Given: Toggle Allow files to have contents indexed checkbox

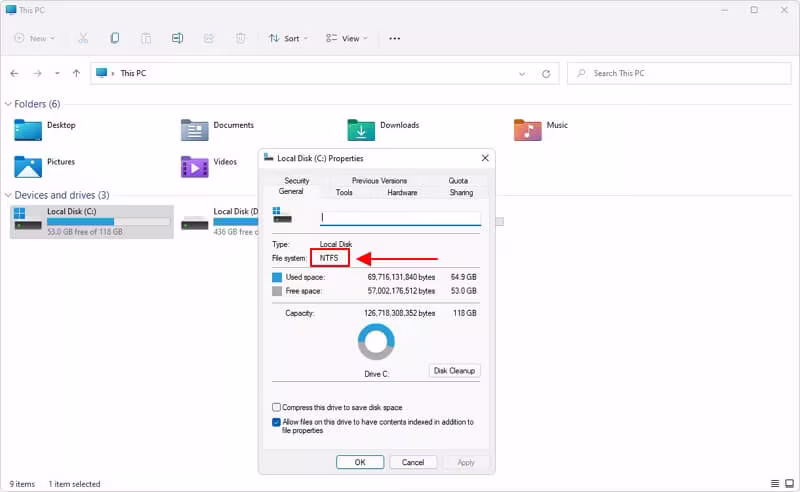Looking at the screenshot, I should click(276, 422).
